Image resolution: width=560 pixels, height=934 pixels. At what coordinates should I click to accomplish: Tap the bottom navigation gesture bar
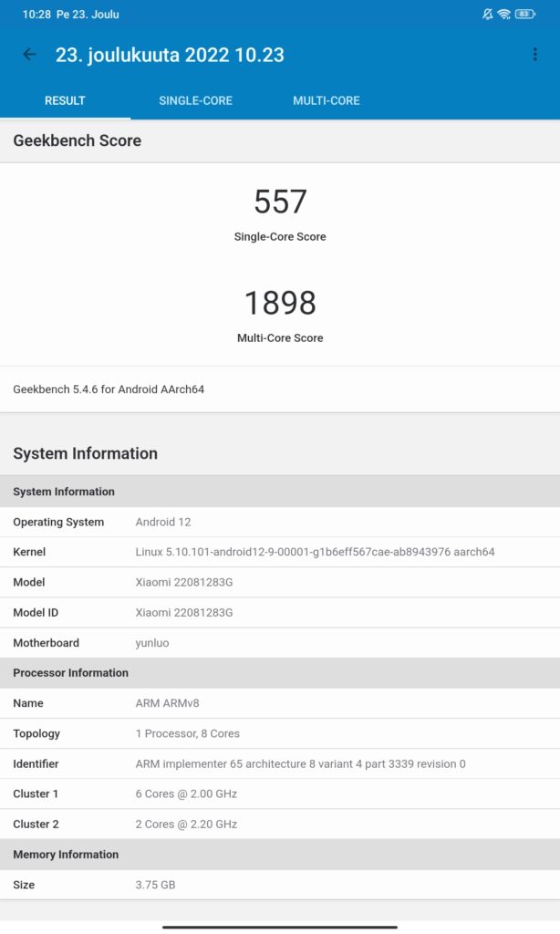[x=280, y=927]
